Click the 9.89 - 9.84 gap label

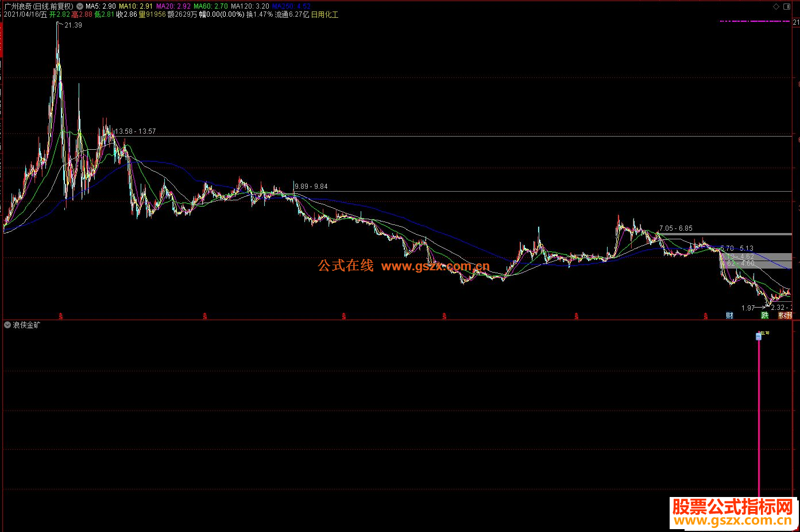(x=311, y=187)
